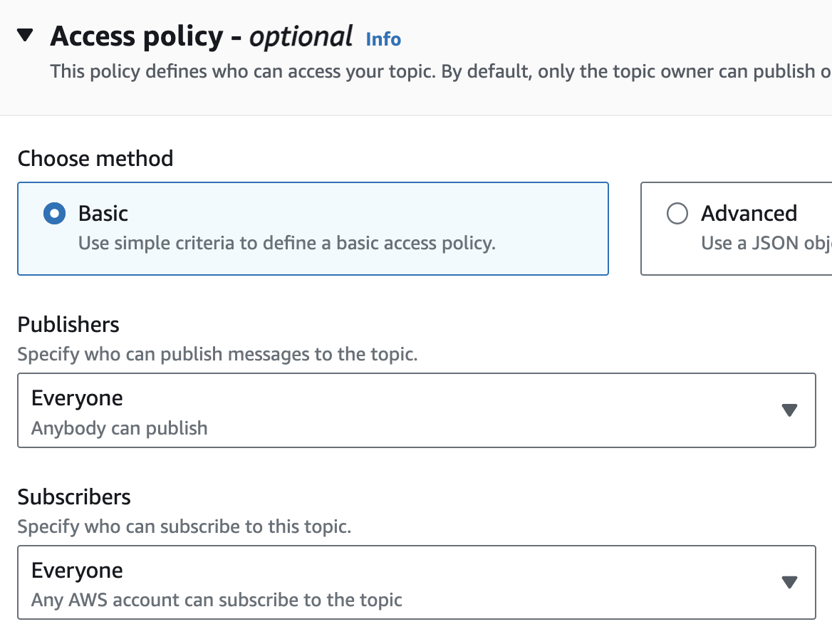Click "Use simple criteria" description in Basic tile

286,243
